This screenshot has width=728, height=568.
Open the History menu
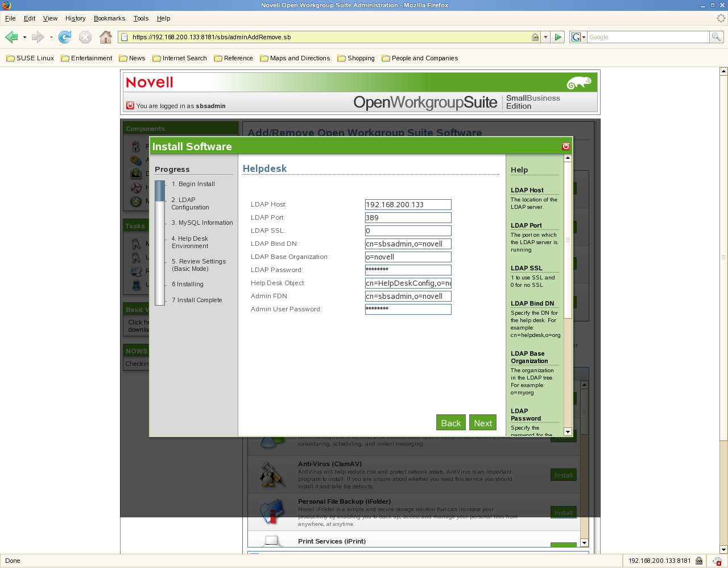click(x=75, y=18)
